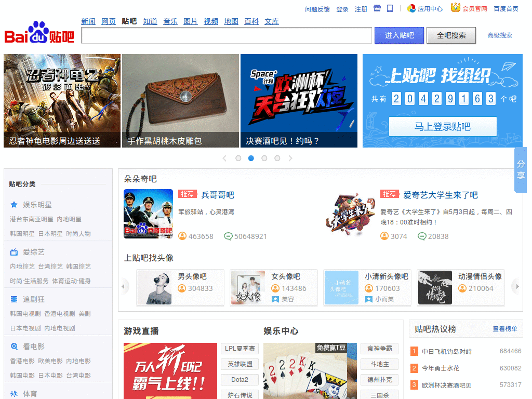Click the 马上登录贴吧 button
This screenshot has width=532, height=399.
(x=443, y=127)
